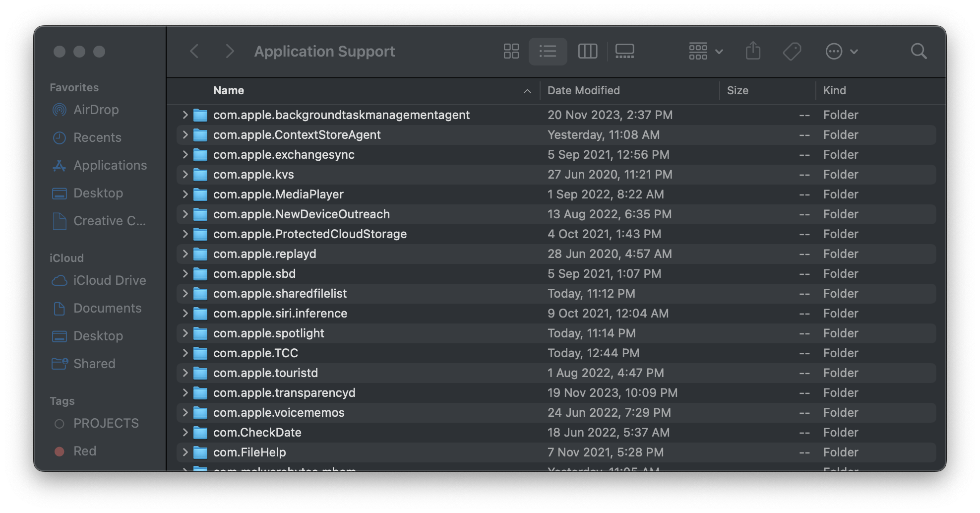The image size is (980, 513).
Task: Expand the com.apple.kvs folder
Action: pos(185,174)
